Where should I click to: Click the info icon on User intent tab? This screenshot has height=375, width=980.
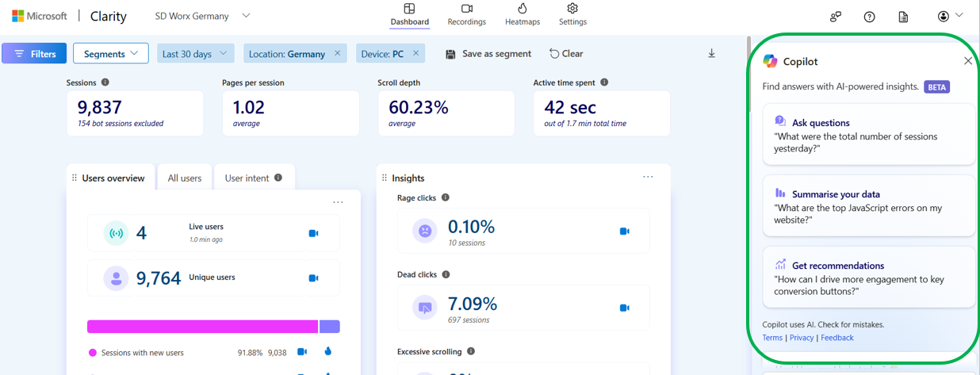click(278, 178)
